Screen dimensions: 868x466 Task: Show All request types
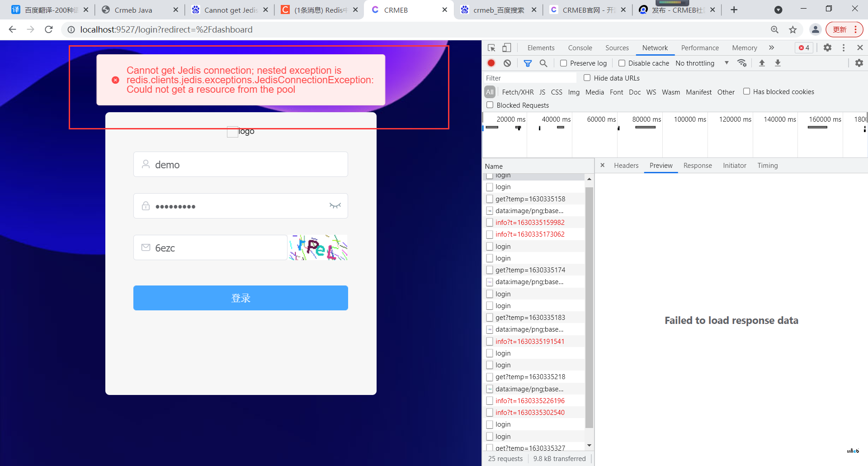click(490, 92)
